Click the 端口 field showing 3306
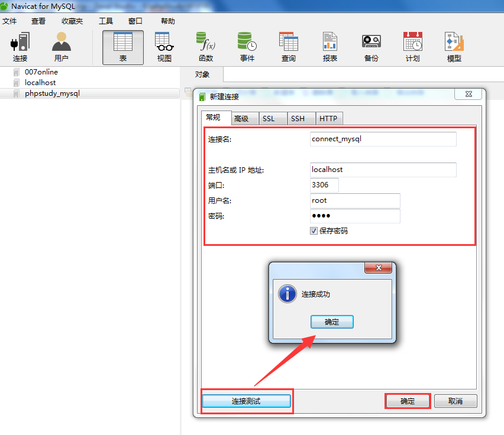The width and height of the screenshot is (504, 435). (324, 185)
